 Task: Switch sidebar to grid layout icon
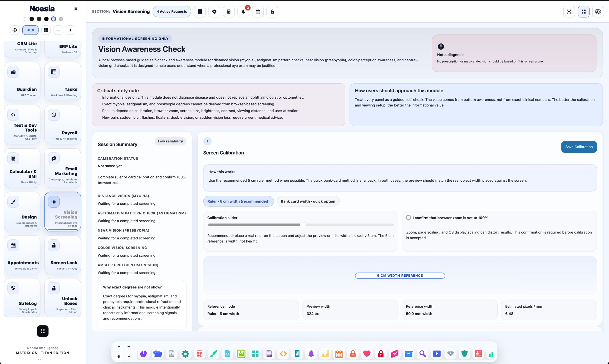46,30
